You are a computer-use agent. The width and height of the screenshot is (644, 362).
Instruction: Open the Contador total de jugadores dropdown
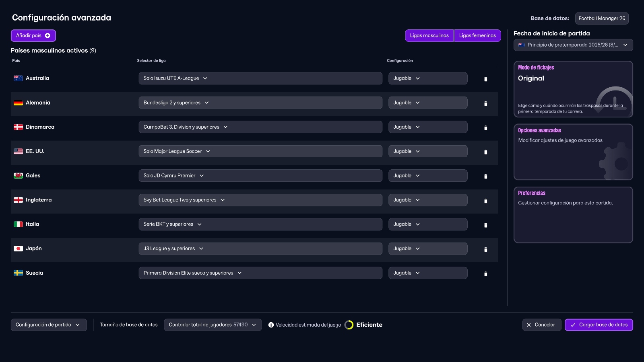click(213, 325)
